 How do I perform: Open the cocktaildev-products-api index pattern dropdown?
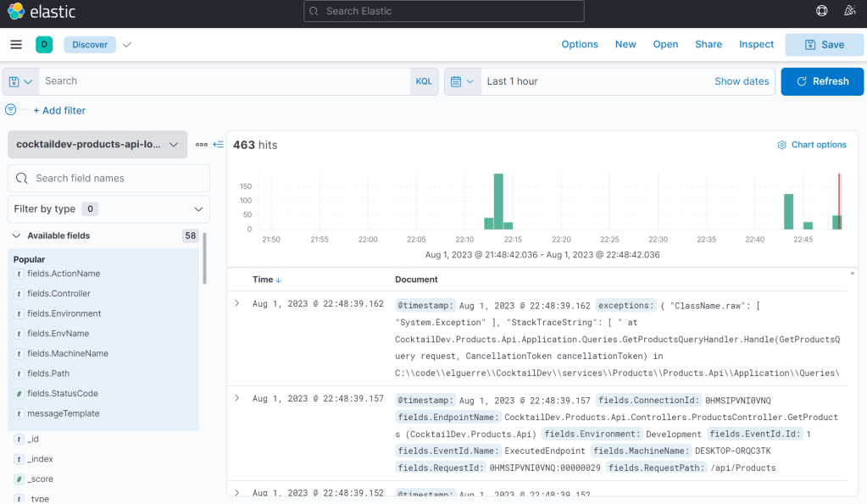click(x=97, y=145)
